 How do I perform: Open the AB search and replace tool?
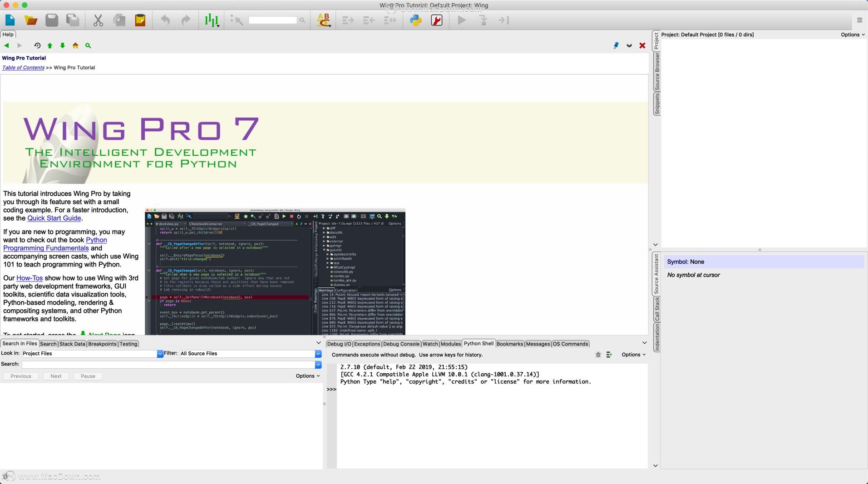[x=324, y=20]
